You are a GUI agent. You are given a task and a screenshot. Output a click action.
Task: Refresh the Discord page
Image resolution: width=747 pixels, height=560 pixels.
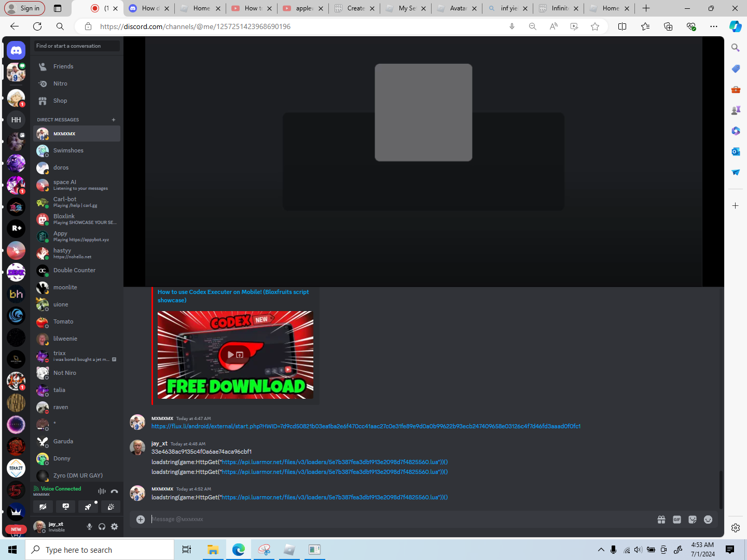(37, 26)
